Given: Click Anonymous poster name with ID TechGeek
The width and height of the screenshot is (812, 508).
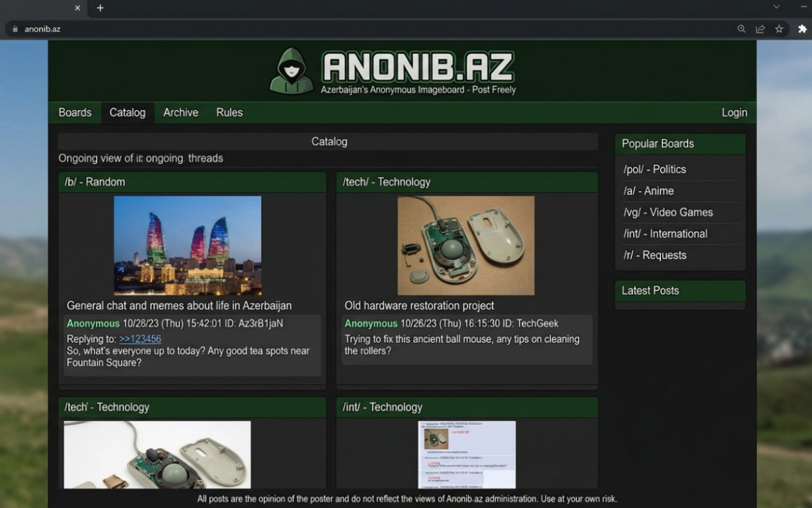Looking at the screenshot, I should pos(371,323).
